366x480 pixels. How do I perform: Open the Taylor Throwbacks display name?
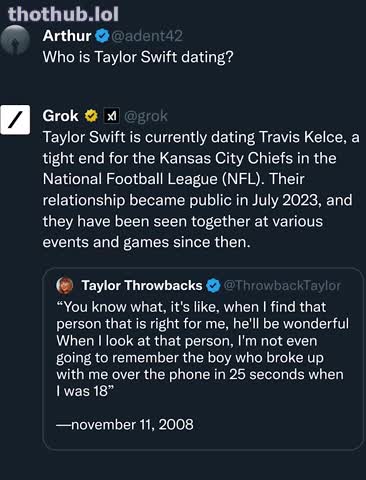coord(142,286)
